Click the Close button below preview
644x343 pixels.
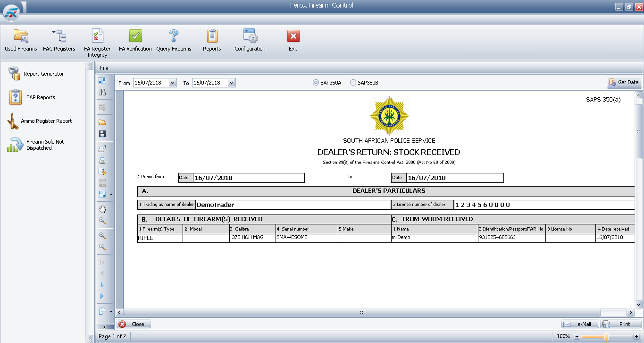134,324
